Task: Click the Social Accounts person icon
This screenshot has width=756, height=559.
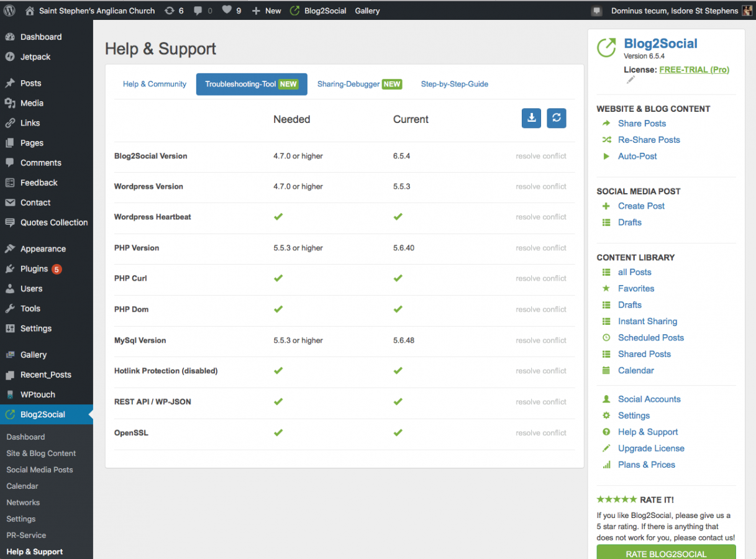Action: pyautogui.click(x=606, y=399)
